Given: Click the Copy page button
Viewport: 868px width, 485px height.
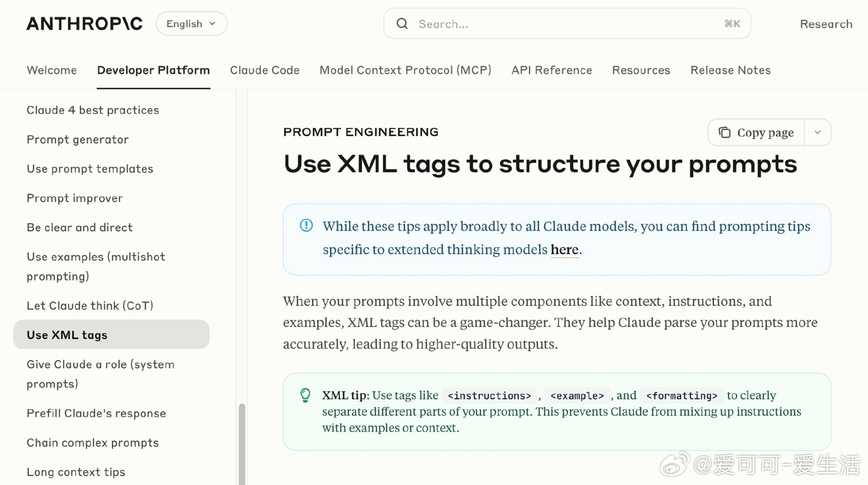Looking at the screenshot, I should click(756, 132).
